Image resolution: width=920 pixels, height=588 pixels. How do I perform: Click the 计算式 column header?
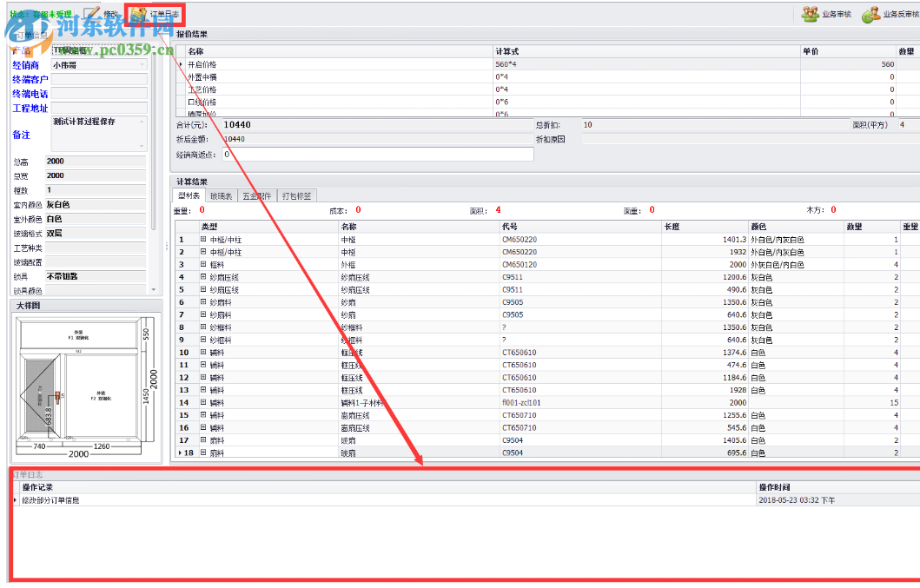pos(646,51)
